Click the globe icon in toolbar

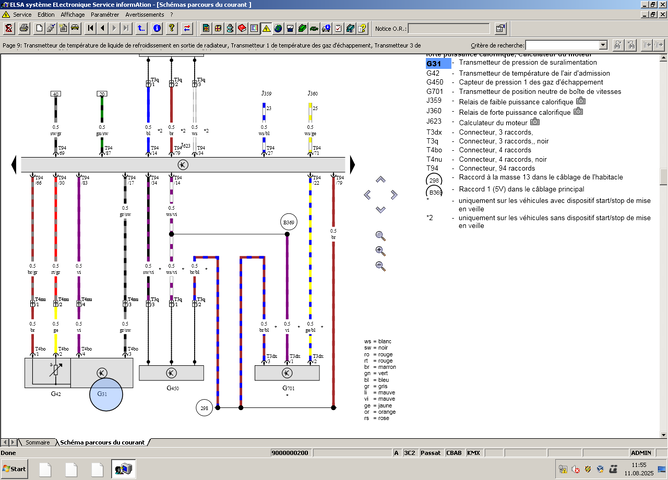(x=278, y=29)
